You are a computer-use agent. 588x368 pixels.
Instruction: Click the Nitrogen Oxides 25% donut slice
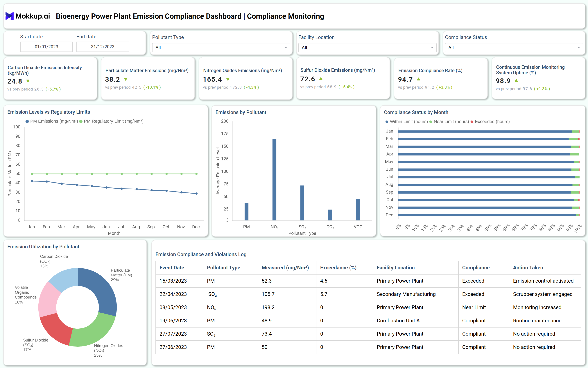pyautogui.click(x=95, y=332)
